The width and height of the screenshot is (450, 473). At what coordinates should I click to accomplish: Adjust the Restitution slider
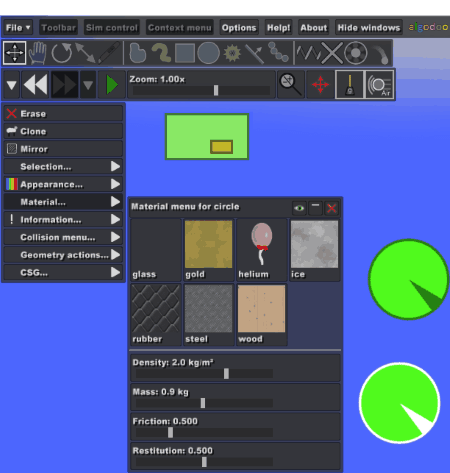point(204,462)
